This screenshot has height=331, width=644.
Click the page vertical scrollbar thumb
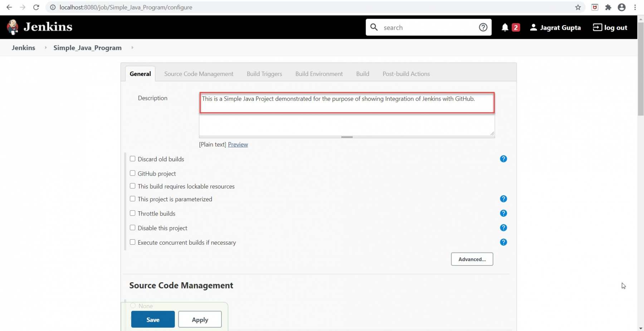click(x=640, y=69)
